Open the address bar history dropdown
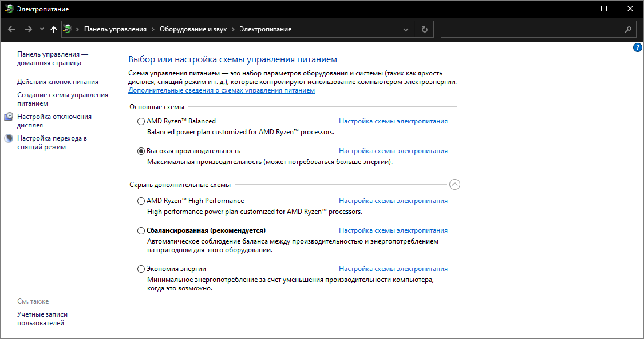This screenshot has height=339, width=644. pos(406,29)
